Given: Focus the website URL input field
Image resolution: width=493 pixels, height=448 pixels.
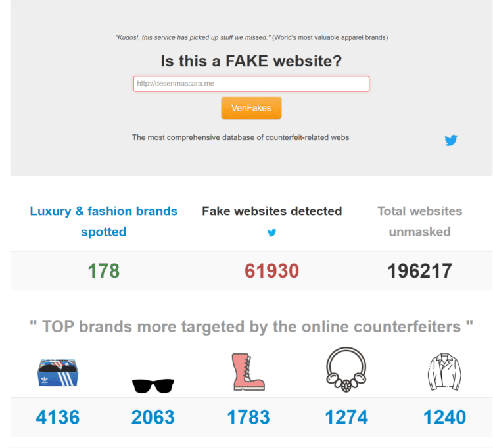Looking at the screenshot, I should [x=251, y=84].
